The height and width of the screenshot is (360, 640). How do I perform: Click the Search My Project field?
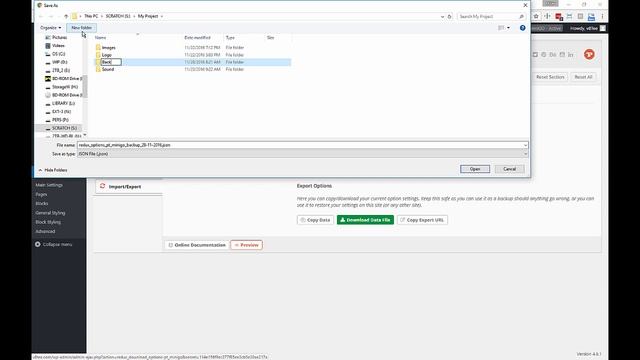pyautogui.click(x=491, y=16)
